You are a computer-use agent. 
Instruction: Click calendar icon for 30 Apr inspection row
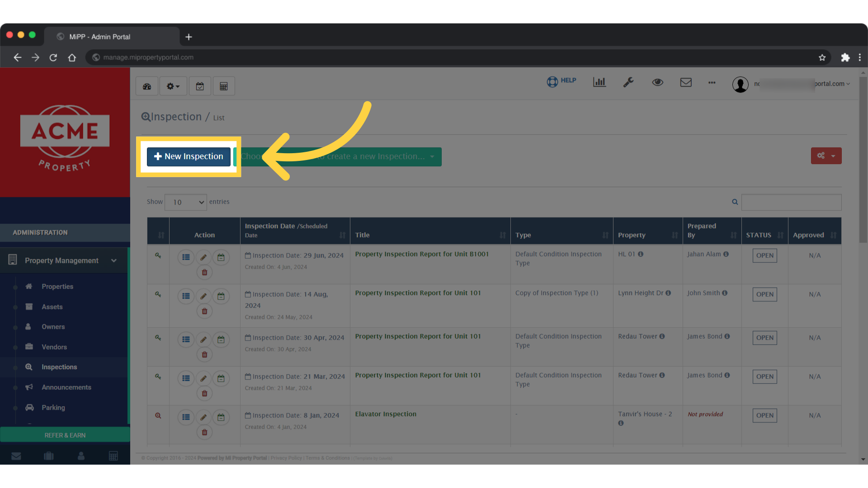point(221,340)
